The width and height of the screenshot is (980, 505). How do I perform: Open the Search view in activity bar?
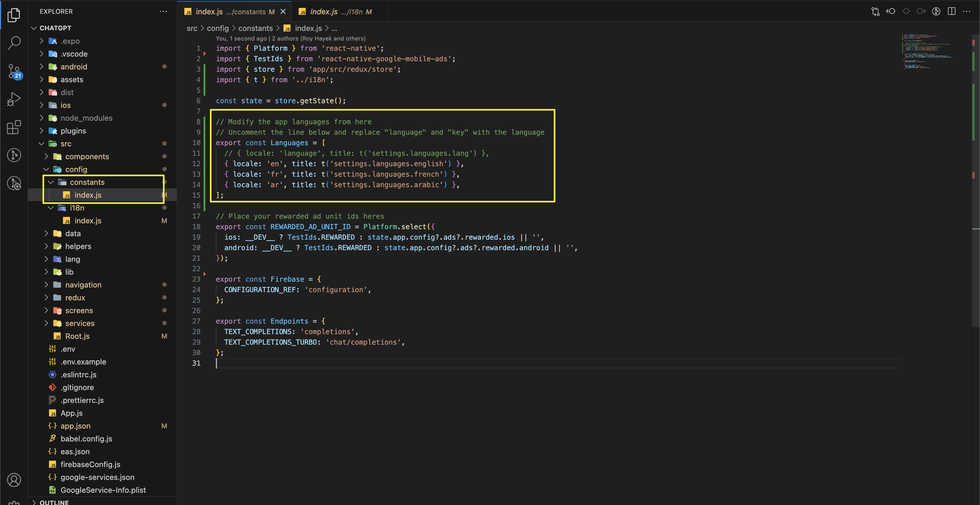click(14, 43)
